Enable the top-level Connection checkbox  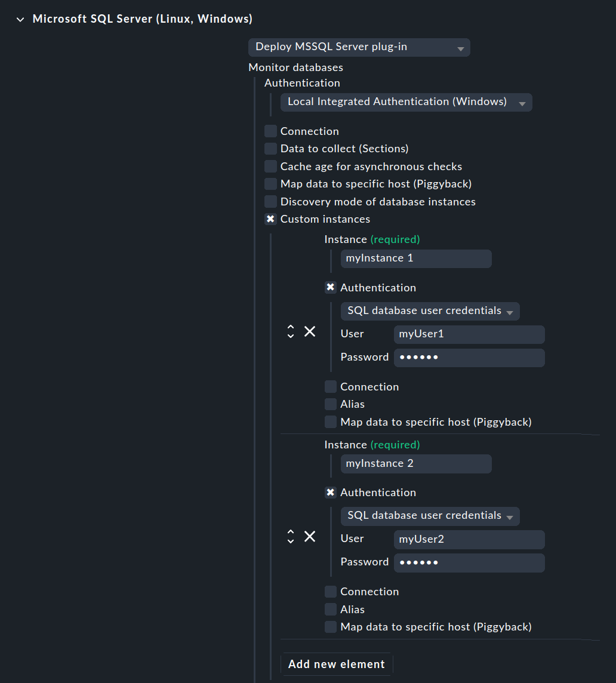(270, 131)
